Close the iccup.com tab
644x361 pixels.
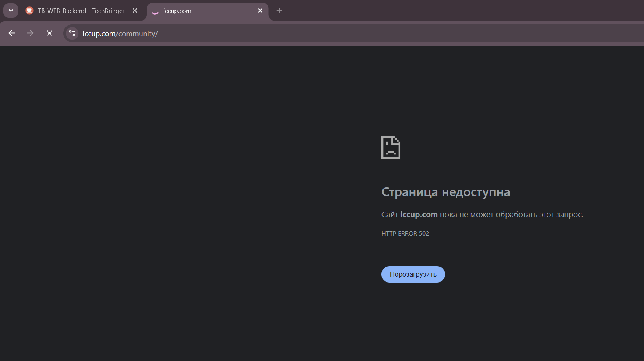pos(260,11)
